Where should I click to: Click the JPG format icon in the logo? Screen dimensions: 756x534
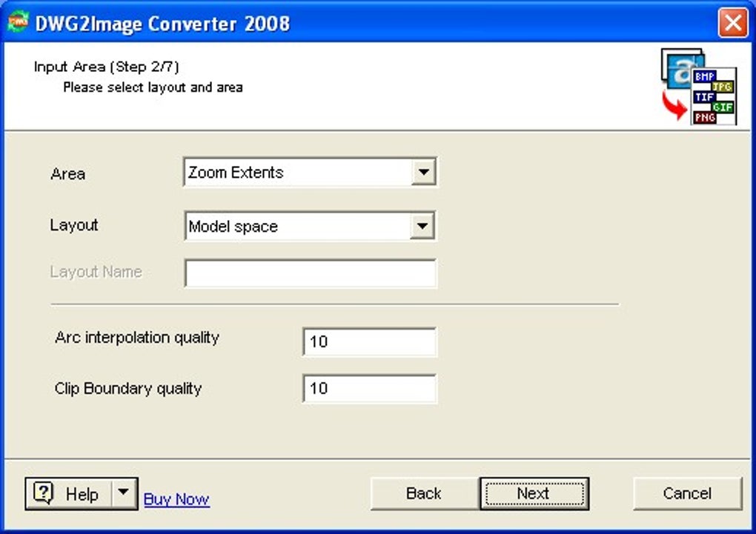click(723, 87)
